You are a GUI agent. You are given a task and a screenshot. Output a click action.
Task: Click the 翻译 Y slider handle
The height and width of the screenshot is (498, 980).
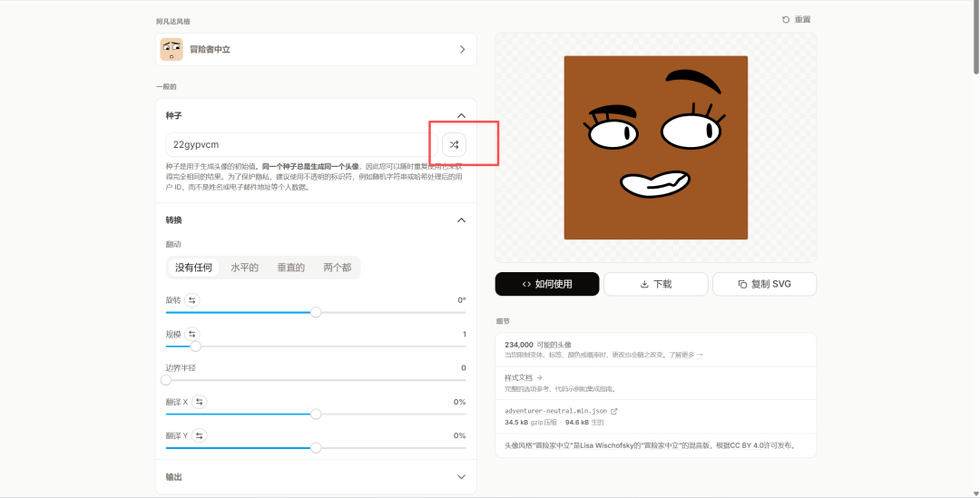pos(316,447)
